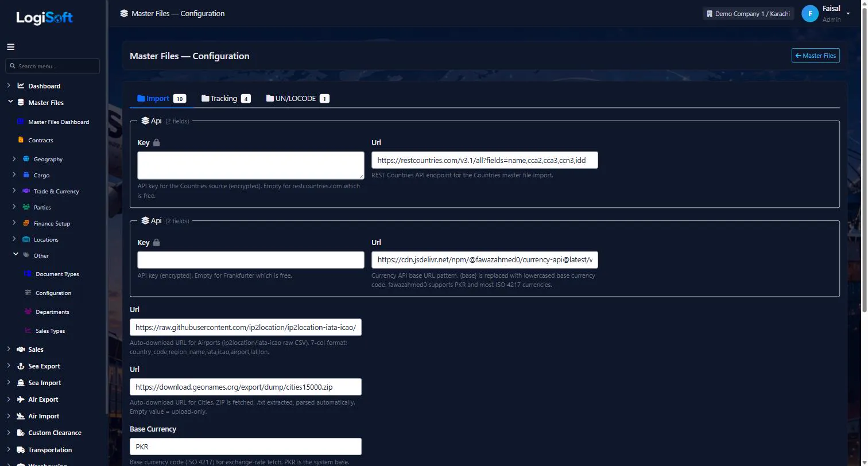Viewport: 868px width, 466px height.
Task: Switch to the Import tab
Action: 161,99
